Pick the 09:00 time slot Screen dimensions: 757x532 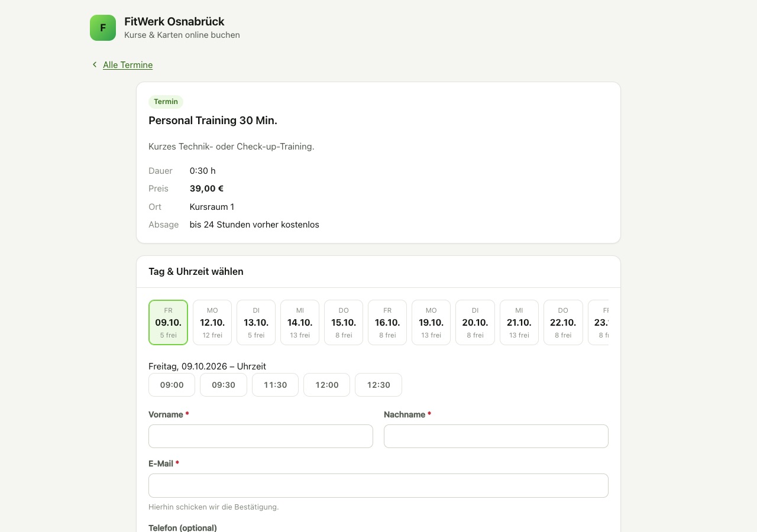[x=172, y=385]
